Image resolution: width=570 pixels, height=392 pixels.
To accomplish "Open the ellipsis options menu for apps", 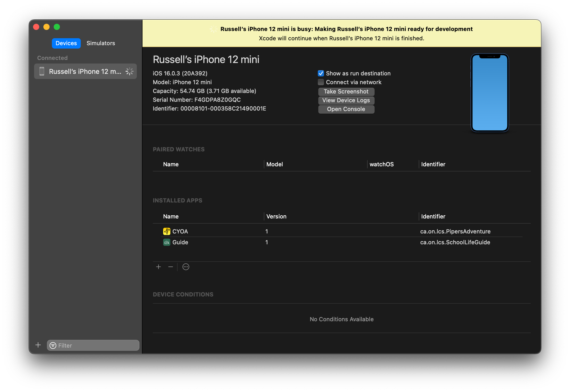I will [186, 267].
